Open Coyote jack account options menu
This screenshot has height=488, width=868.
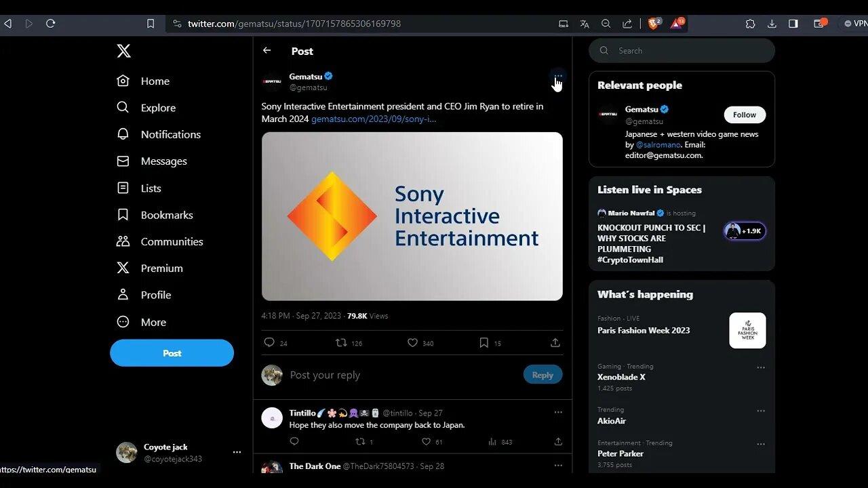coord(237,452)
